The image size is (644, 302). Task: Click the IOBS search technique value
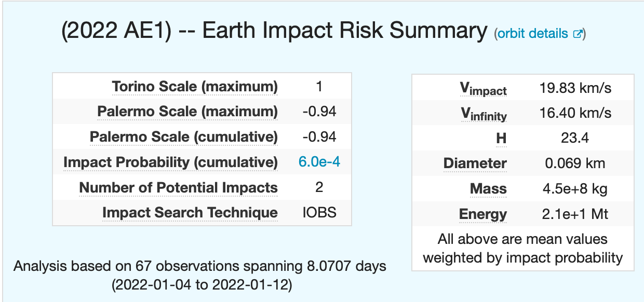pyautogui.click(x=319, y=212)
